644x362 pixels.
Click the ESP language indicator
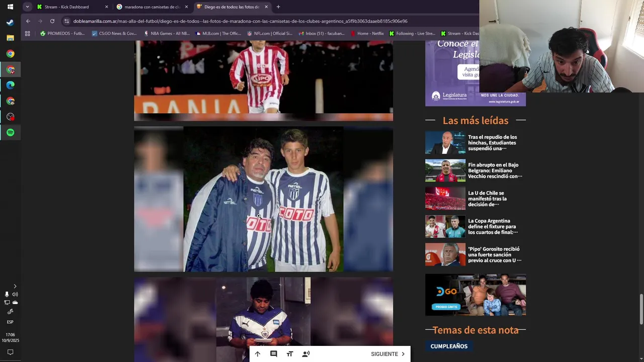tap(10, 322)
